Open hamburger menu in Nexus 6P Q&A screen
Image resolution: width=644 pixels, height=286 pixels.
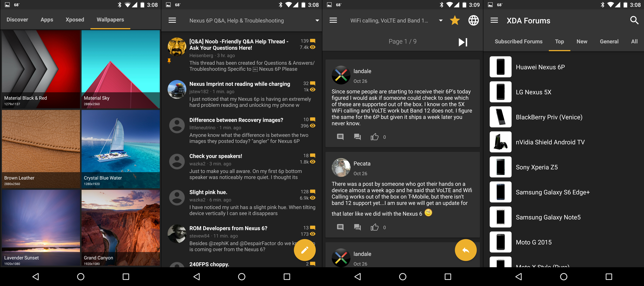tap(172, 20)
